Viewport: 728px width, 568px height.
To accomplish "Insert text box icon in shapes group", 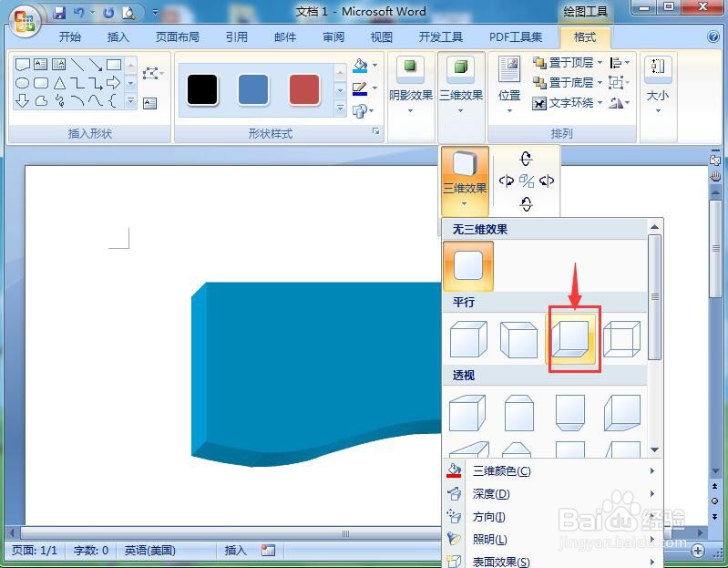I will coord(150,103).
